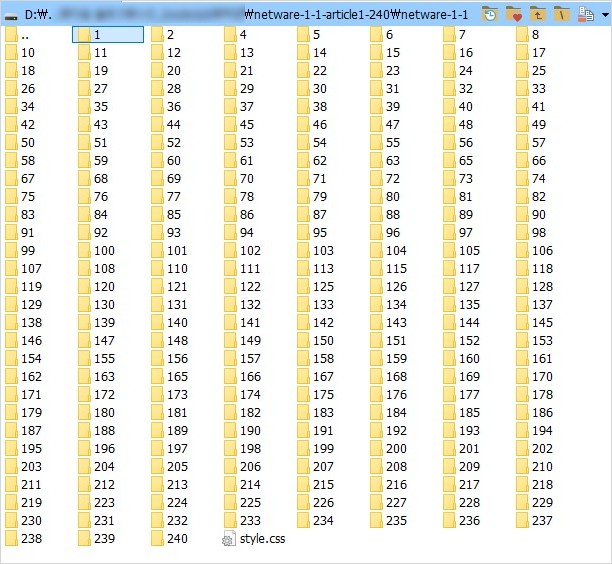This screenshot has height=564, width=612.
Task: Select folder named 159
Action: point(389,358)
